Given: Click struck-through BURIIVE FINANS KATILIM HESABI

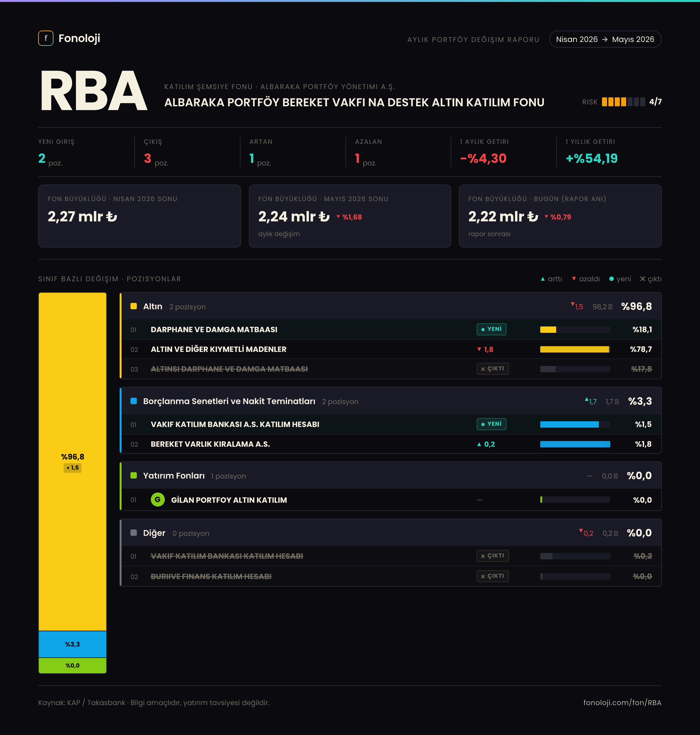Looking at the screenshot, I should pyautogui.click(x=211, y=576).
